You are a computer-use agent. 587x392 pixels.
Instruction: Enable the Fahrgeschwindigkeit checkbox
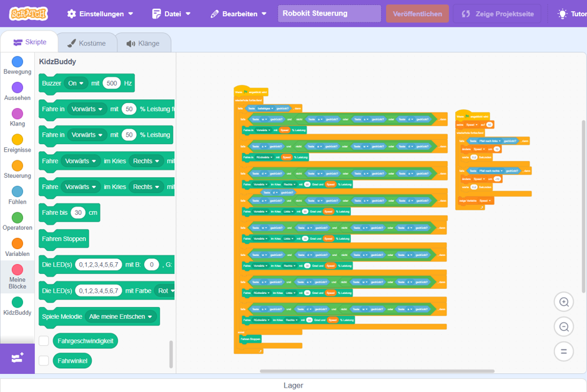coord(44,341)
